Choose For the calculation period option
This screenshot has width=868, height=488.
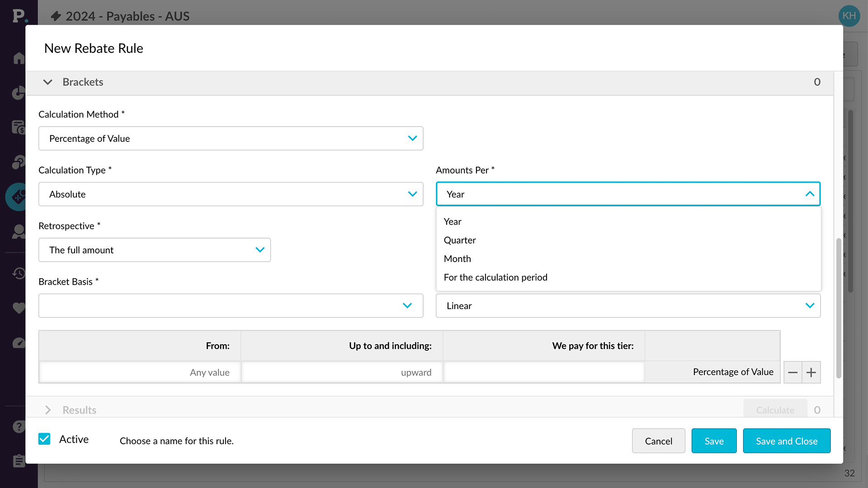495,277
